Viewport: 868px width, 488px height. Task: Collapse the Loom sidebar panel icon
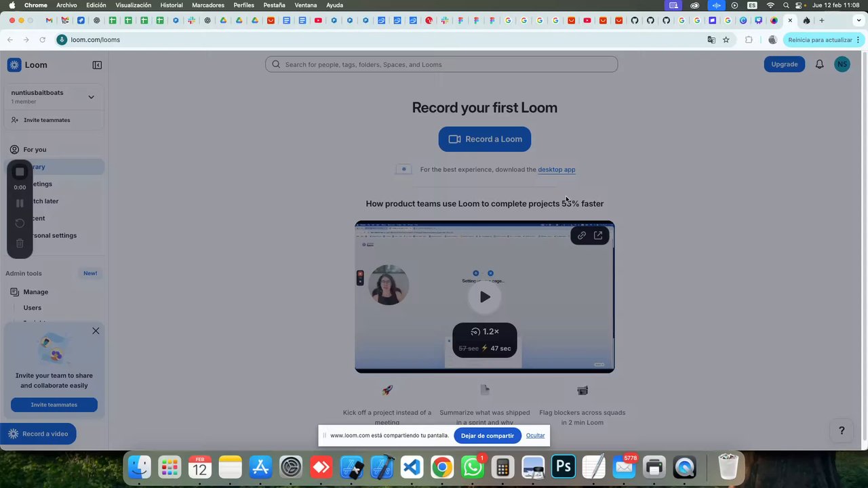coord(97,65)
